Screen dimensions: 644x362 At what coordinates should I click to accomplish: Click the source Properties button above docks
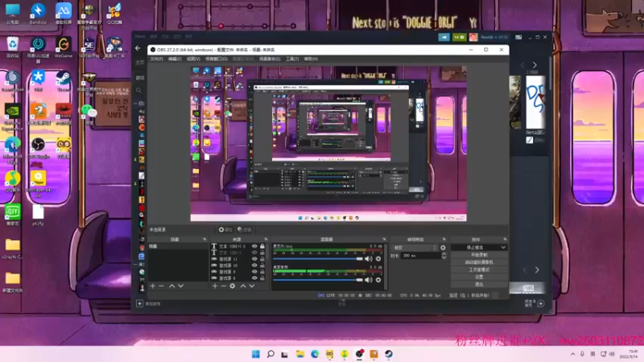tap(225, 230)
